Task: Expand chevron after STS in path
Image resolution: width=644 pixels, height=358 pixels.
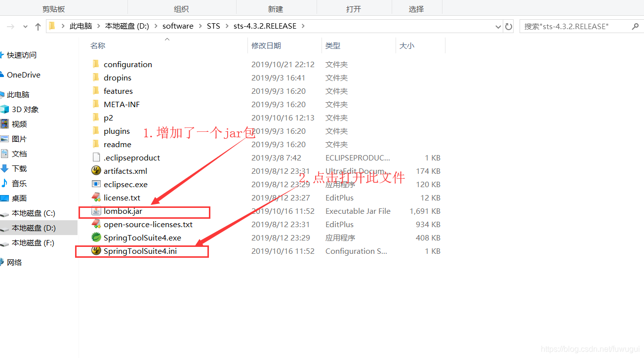Action: [227, 26]
